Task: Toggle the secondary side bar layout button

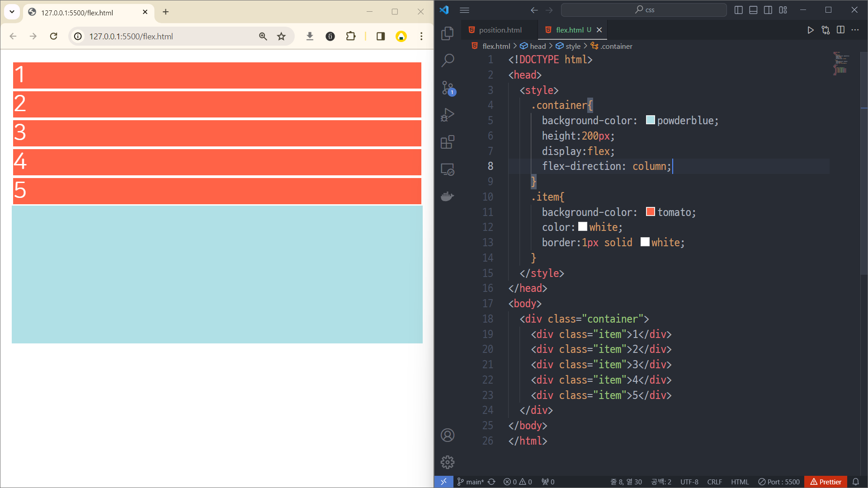Action: click(768, 10)
